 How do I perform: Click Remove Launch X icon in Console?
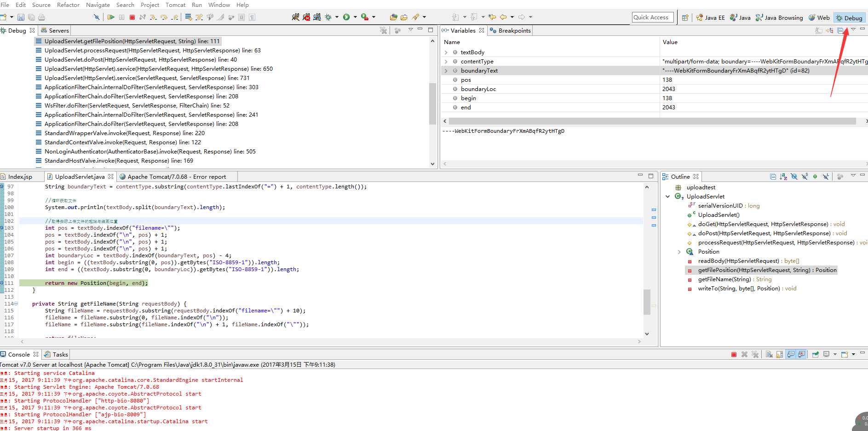click(x=744, y=354)
